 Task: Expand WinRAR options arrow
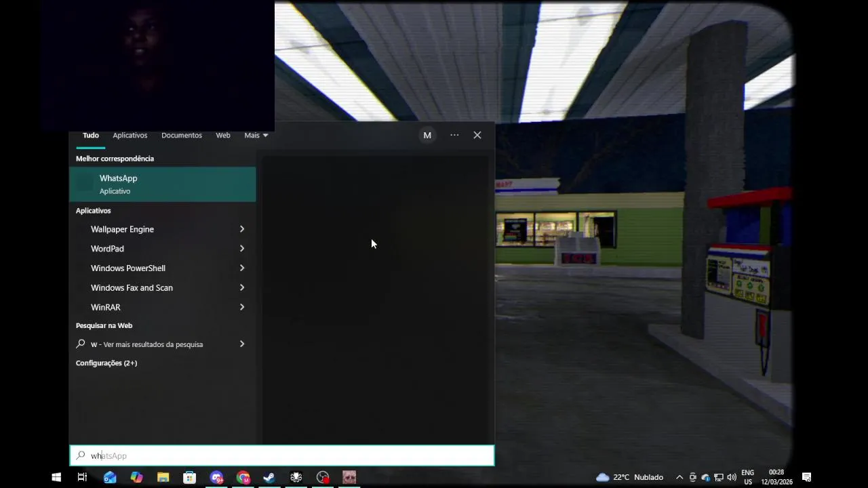coord(242,308)
